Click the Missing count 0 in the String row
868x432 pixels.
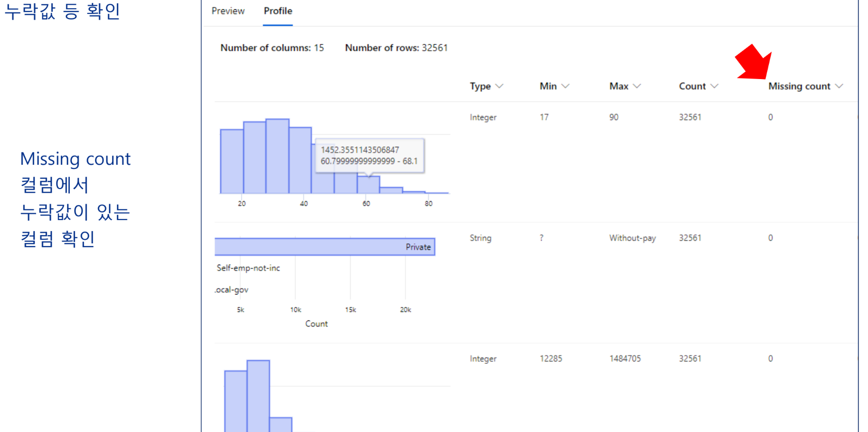(x=770, y=238)
